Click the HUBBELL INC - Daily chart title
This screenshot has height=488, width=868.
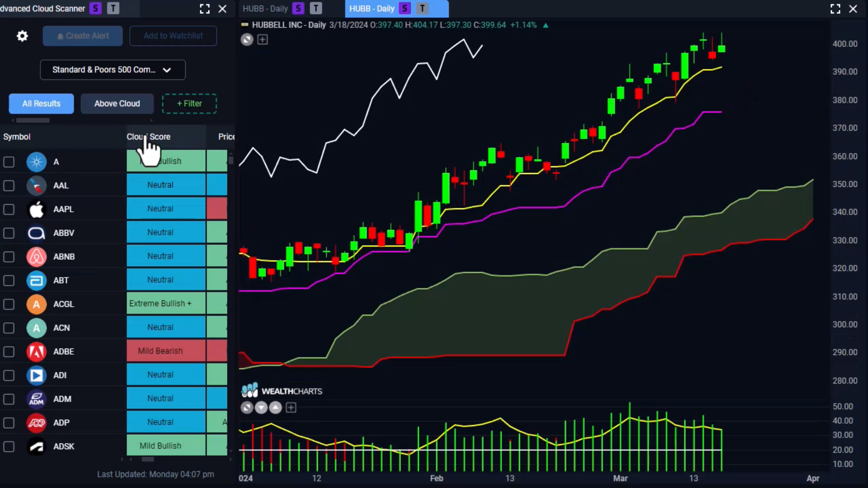point(289,25)
